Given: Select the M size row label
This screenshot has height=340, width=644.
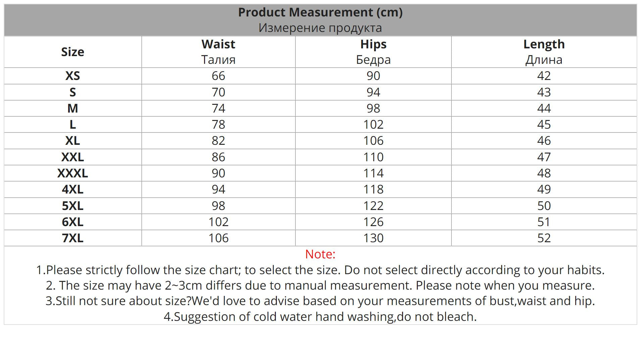Looking at the screenshot, I should coord(72,109).
